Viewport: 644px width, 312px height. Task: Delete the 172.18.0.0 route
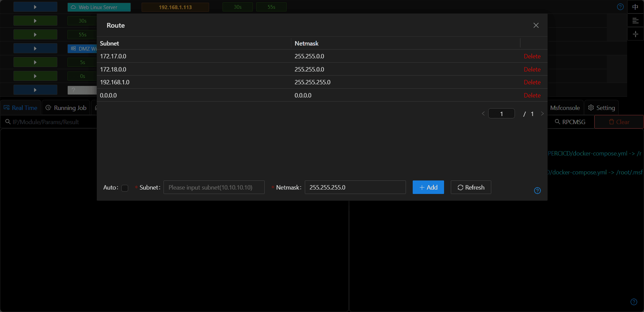pos(532,69)
